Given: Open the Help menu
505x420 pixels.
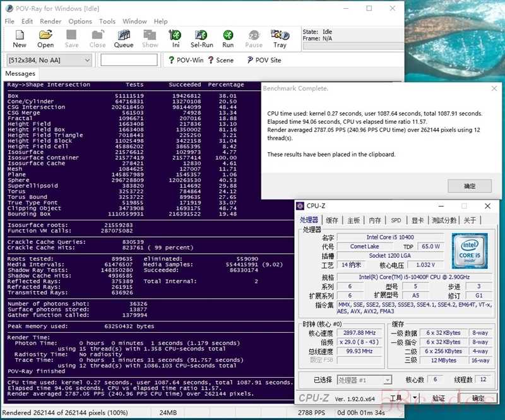Looking at the screenshot, I should click(161, 21).
